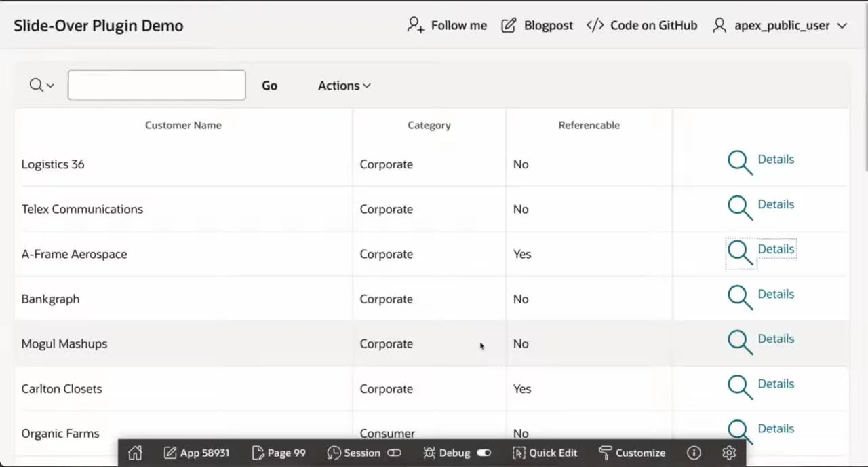Image resolution: width=868 pixels, height=467 pixels.
Task: Click magnifier icon for Logistics 36 row
Action: click(x=739, y=163)
